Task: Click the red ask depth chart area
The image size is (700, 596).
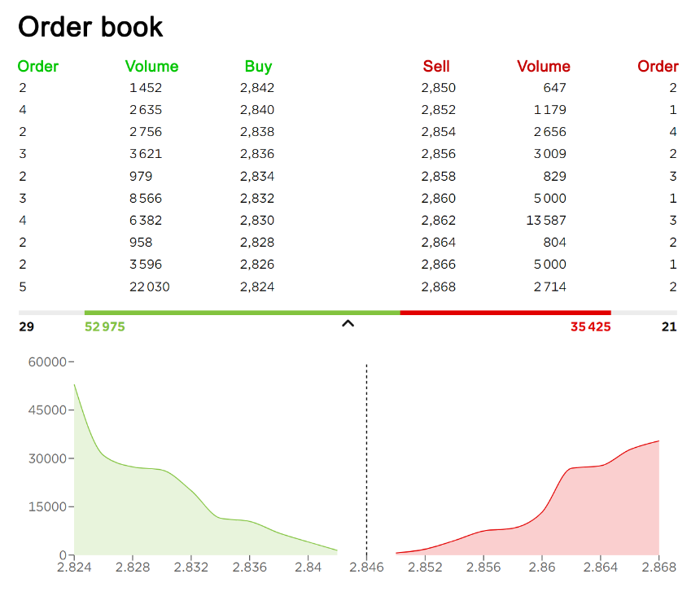Action: tap(580, 514)
